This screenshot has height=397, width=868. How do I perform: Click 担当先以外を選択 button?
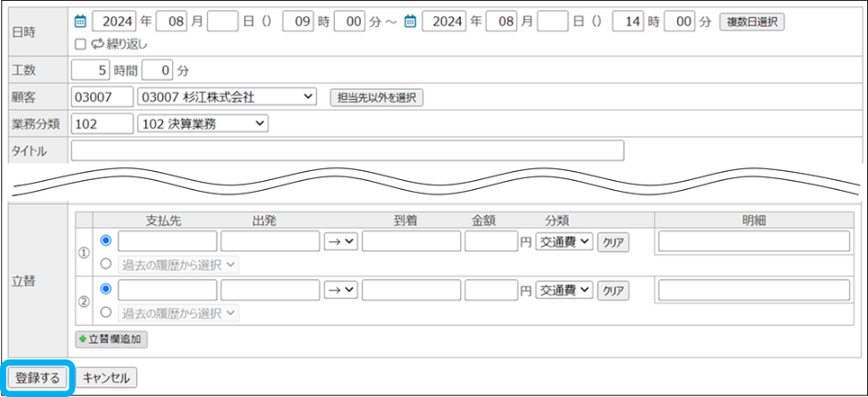pyautogui.click(x=376, y=97)
